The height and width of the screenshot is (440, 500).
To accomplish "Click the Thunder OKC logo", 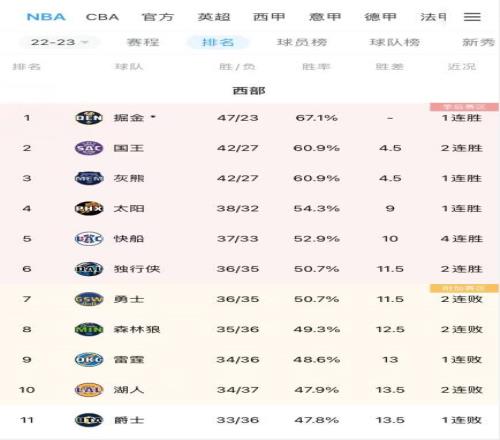I will click(89, 360).
